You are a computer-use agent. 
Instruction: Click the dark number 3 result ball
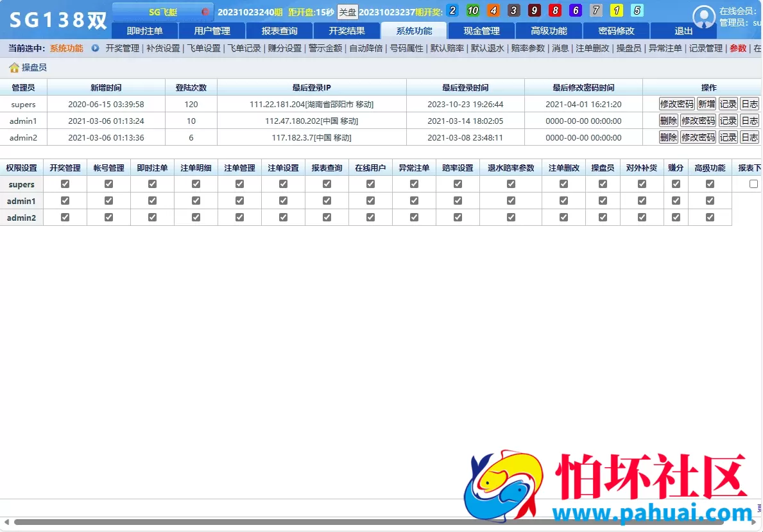[x=514, y=10]
